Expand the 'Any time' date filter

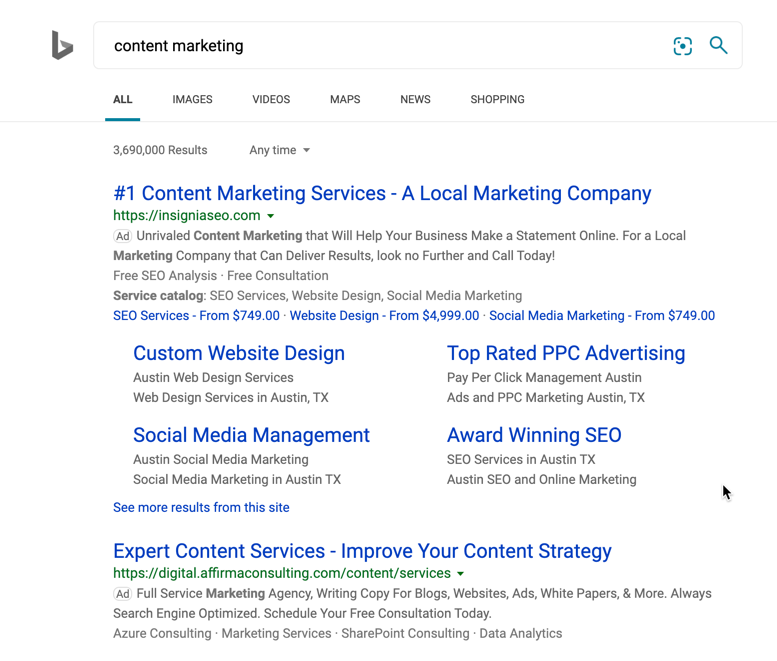point(279,150)
